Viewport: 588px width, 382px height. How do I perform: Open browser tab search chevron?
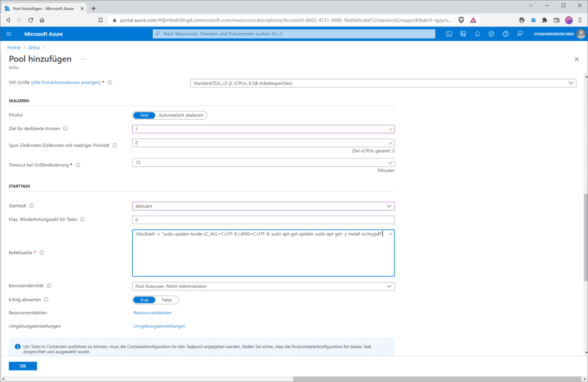click(531, 6)
